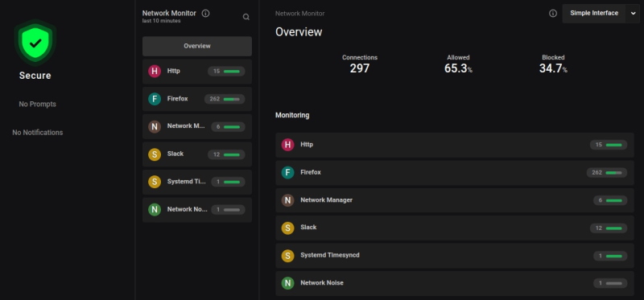Select the Http avatar icon in sidebar

(x=155, y=71)
